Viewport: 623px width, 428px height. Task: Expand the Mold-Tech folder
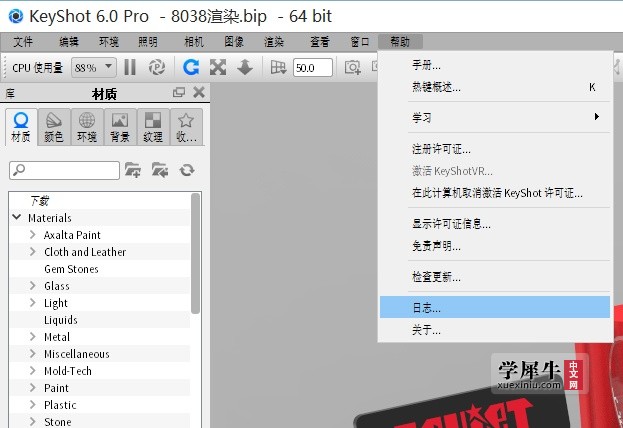coord(33,370)
